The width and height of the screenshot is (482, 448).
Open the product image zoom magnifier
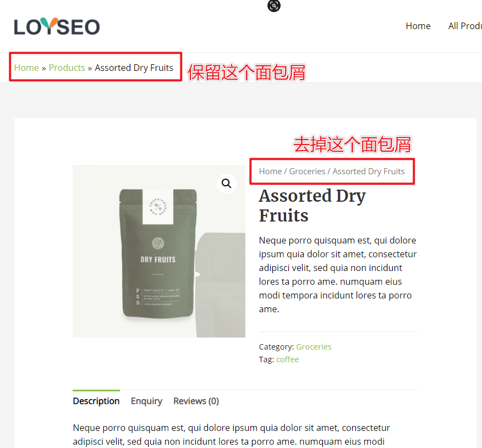click(227, 184)
